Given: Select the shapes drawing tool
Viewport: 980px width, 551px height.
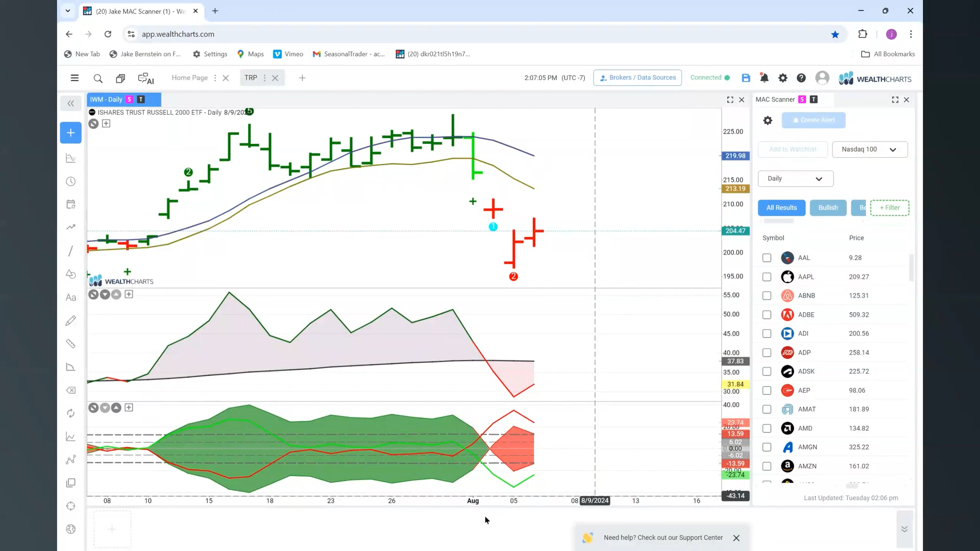Looking at the screenshot, I should [71, 274].
